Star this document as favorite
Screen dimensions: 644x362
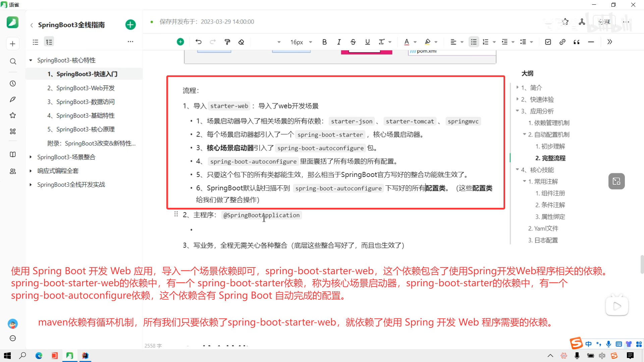(x=565, y=22)
